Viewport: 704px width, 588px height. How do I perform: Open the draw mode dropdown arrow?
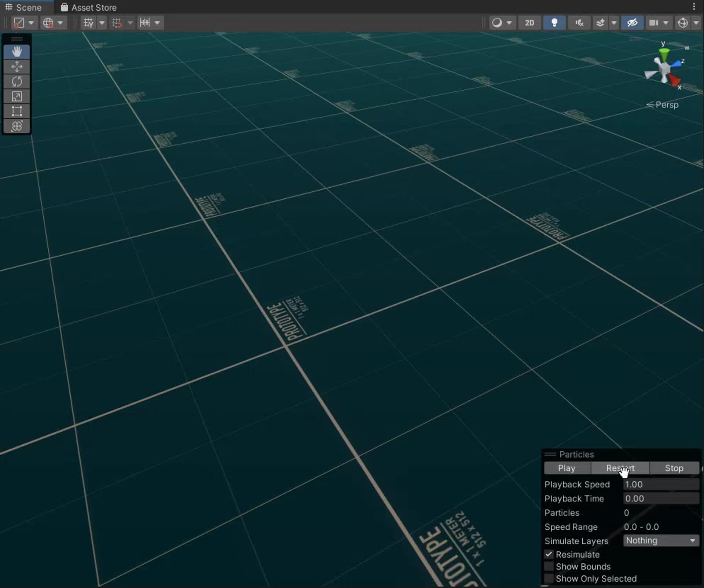click(x=509, y=22)
